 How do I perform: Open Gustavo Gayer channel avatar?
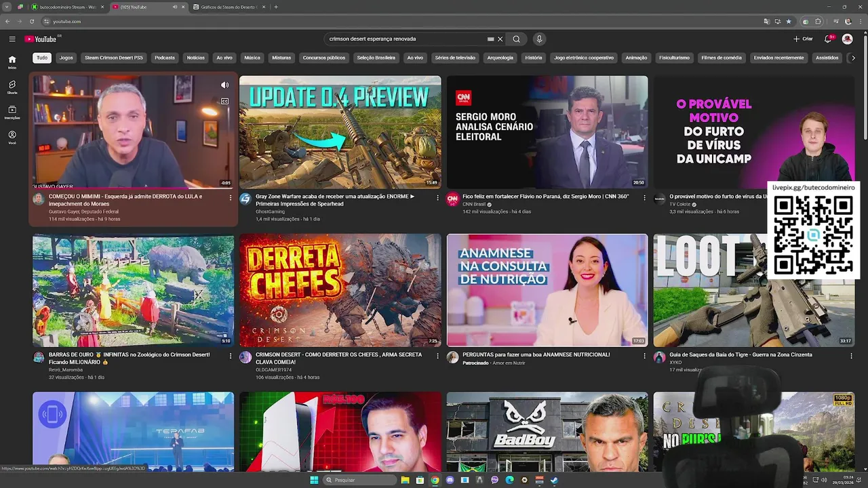39,199
